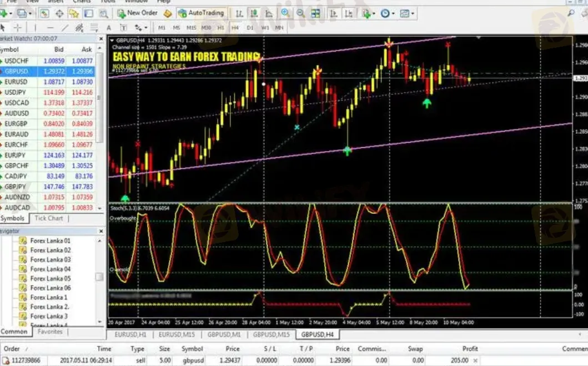588x366 pixels.
Task: Select Forex Lanka 3 in Navigator
Action: (x=49, y=316)
